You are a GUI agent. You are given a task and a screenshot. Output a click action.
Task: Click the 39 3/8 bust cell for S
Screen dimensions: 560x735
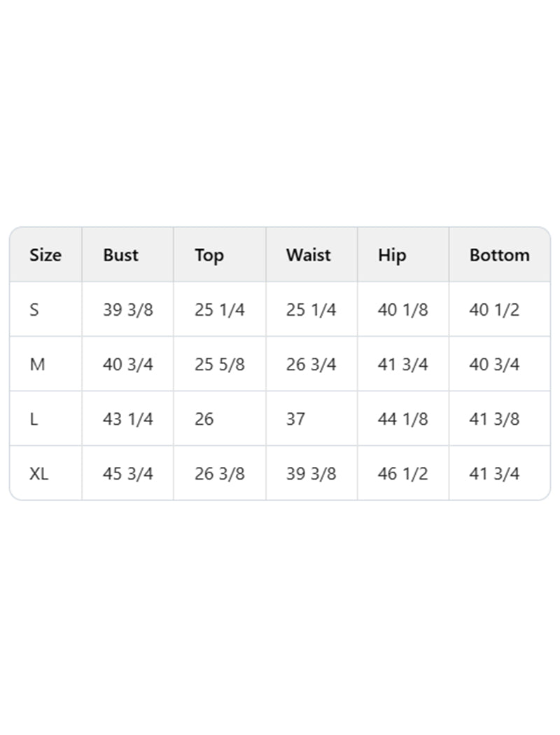click(127, 309)
